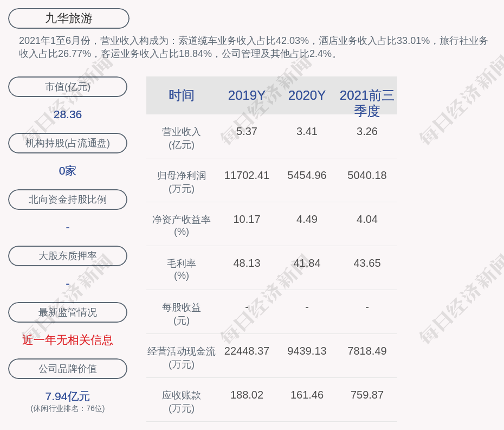The image size is (504, 430).
Task: Select net profit value 5040.18
Action: tap(367, 175)
